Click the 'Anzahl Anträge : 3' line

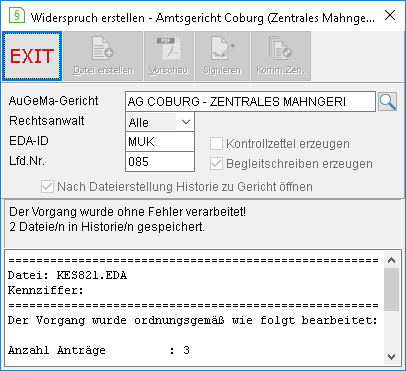[x=99, y=350]
